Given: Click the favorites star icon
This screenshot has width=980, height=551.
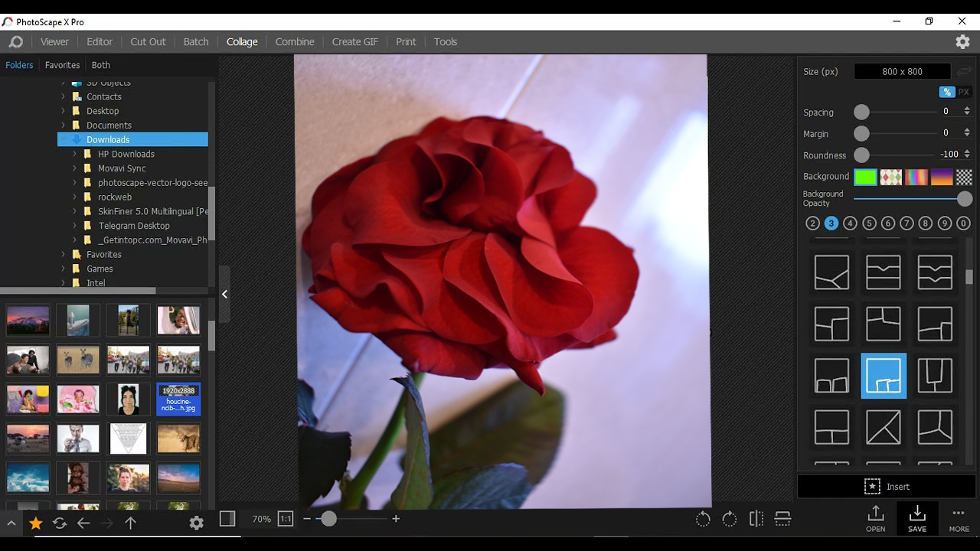Looking at the screenshot, I should [x=35, y=523].
